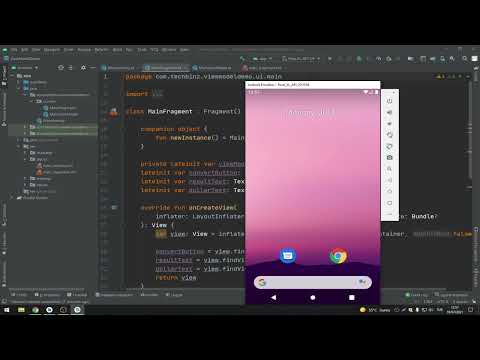Tap the emulator Back navigation button
This screenshot has height=360, width=480.
pos(274,297)
